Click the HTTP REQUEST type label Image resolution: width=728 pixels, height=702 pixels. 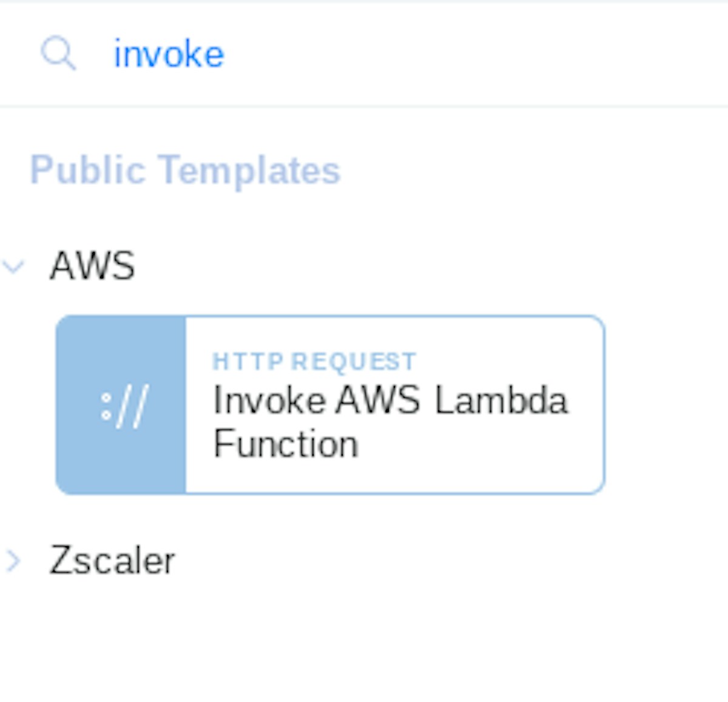pos(314,362)
